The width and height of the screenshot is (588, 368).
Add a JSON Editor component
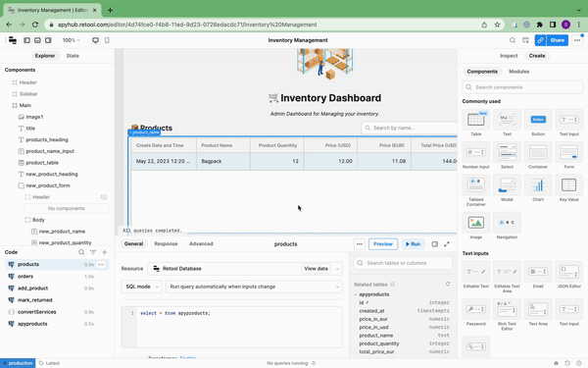[x=568, y=275]
